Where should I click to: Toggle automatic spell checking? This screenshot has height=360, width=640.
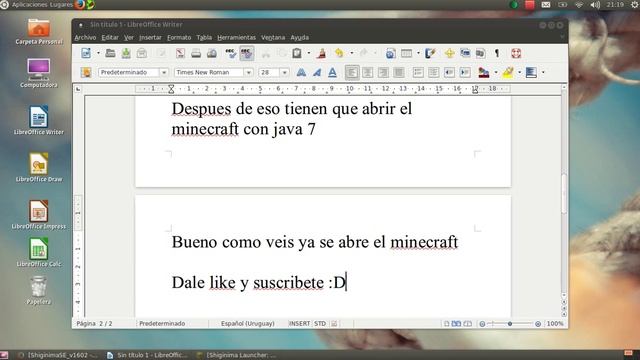coord(247,53)
